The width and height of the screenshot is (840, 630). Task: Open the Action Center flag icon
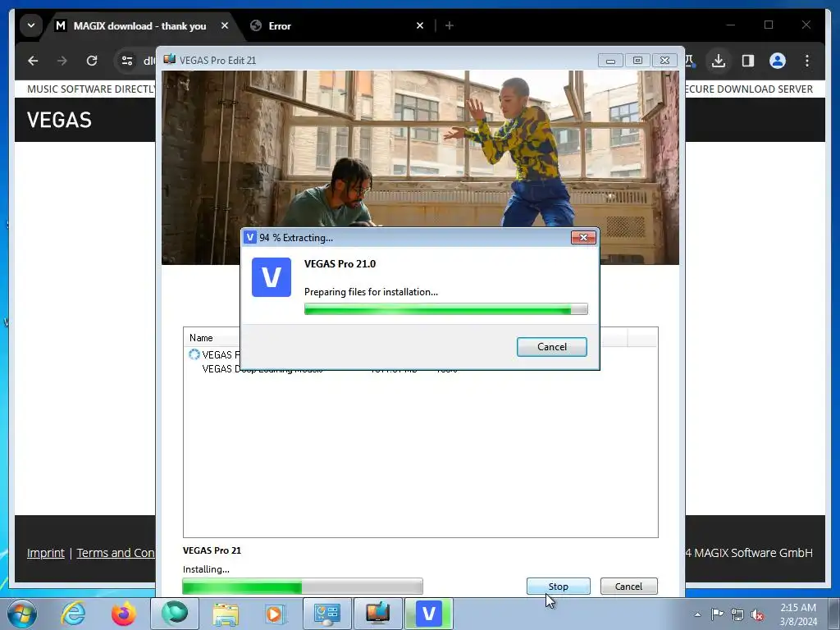[x=717, y=614]
